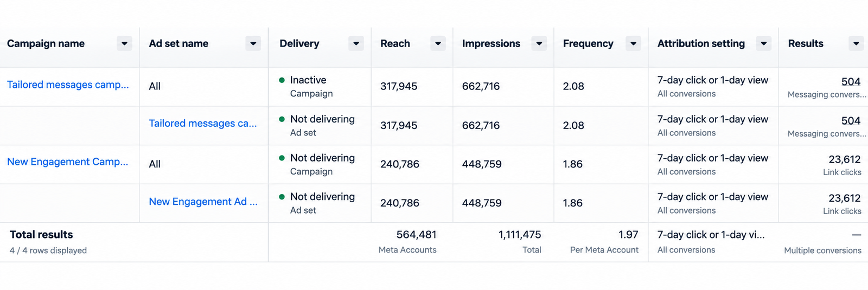Click the 4 / 4 rows displayed text
Viewport: 868px width, 290px height.
click(48, 250)
